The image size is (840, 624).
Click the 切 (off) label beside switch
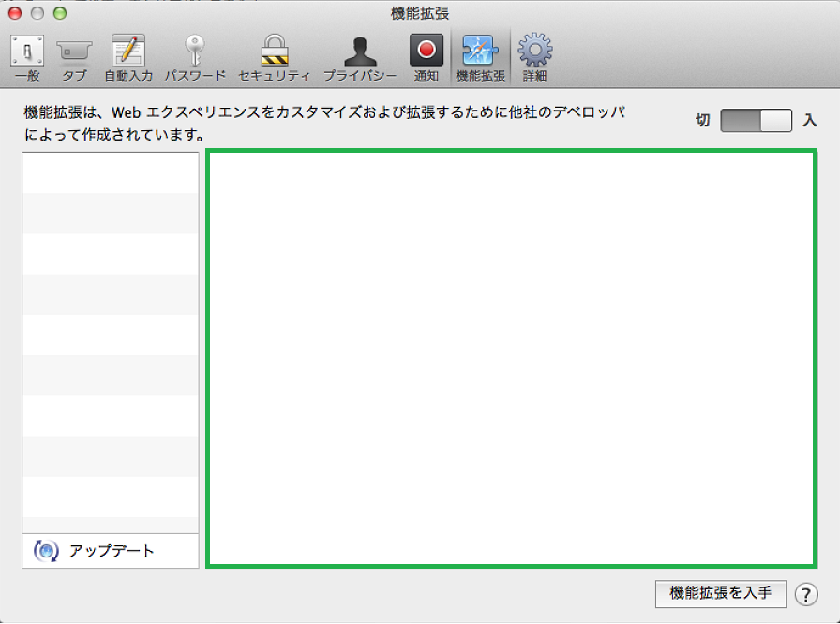(702, 121)
